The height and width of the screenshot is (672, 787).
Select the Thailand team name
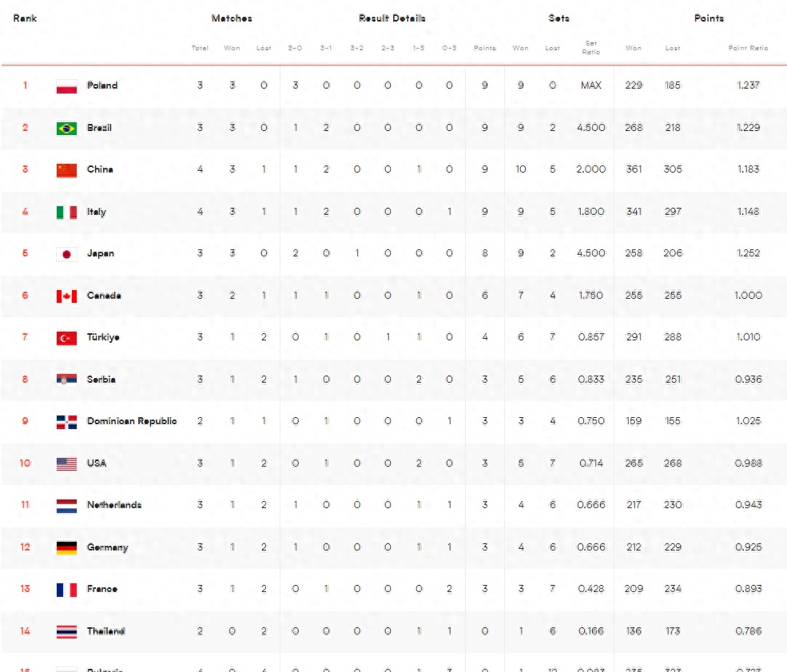point(106,631)
